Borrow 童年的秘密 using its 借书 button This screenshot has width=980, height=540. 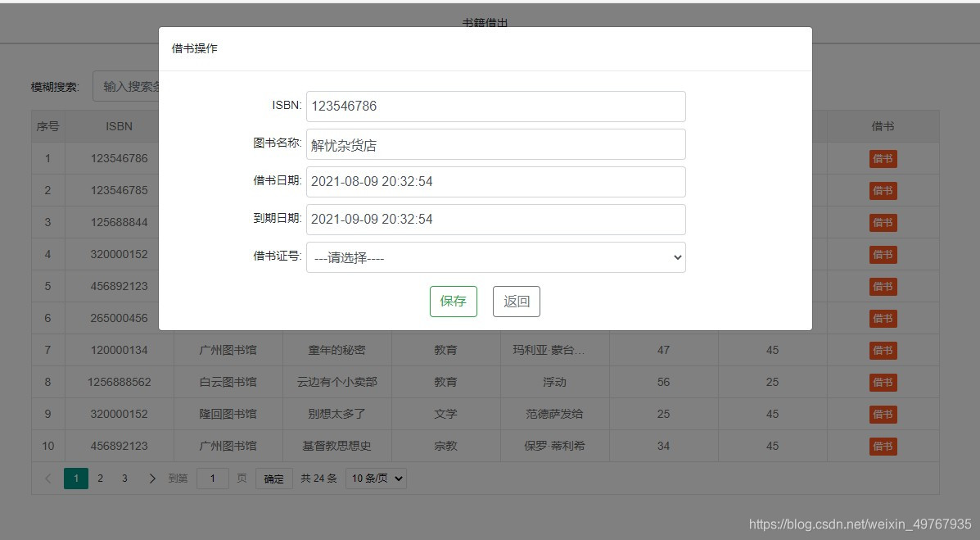point(883,351)
